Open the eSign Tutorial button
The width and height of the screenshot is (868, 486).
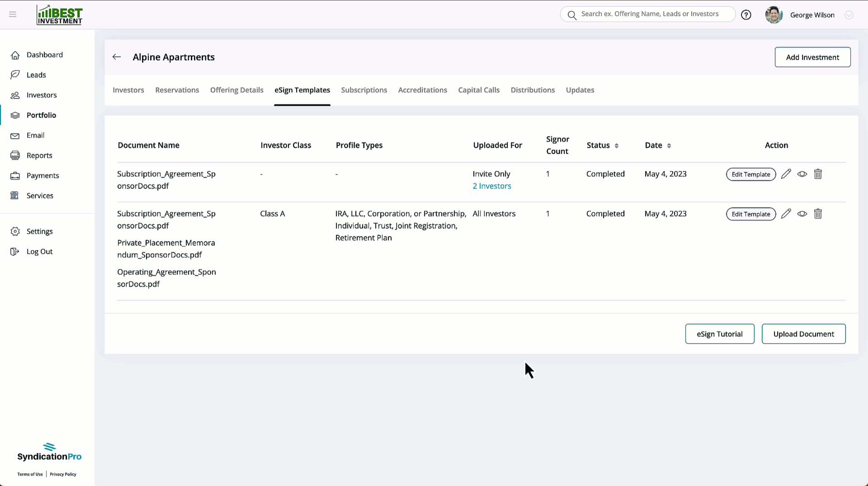(719, 334)
